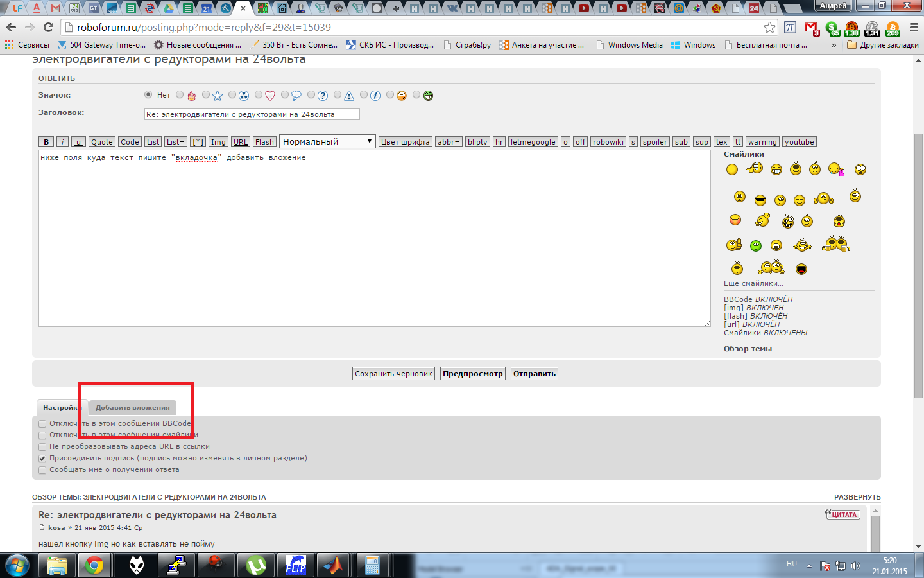The height and width of the screenshot is (578, 924).
Task: Insert the green-faced smiley
Action: [756, 245]
